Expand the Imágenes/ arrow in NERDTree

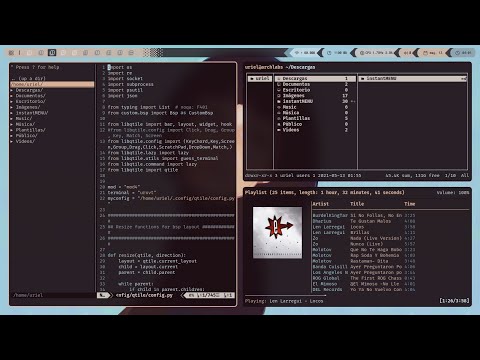point(12,107)
